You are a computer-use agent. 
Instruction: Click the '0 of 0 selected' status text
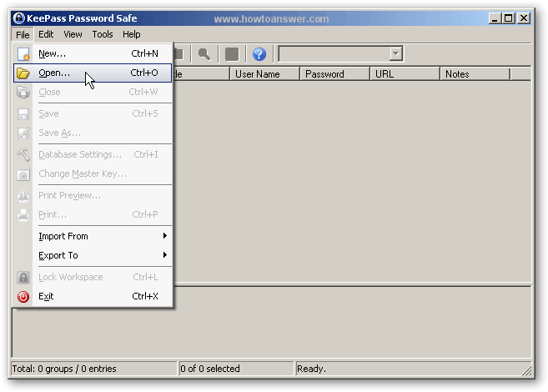click(210, 369)
